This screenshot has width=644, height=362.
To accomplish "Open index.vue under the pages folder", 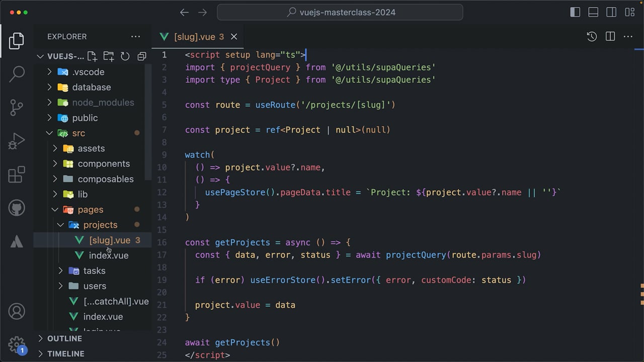I will (103, 317).
